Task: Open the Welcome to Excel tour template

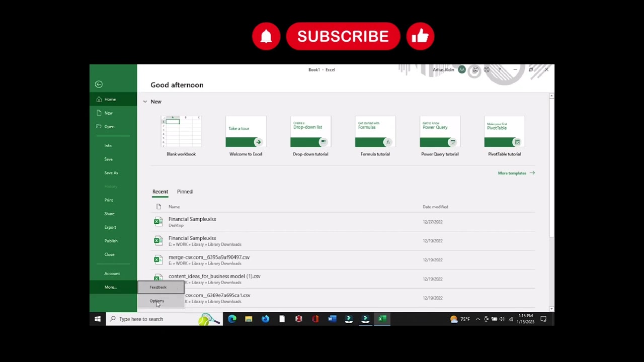Action: 246,136
